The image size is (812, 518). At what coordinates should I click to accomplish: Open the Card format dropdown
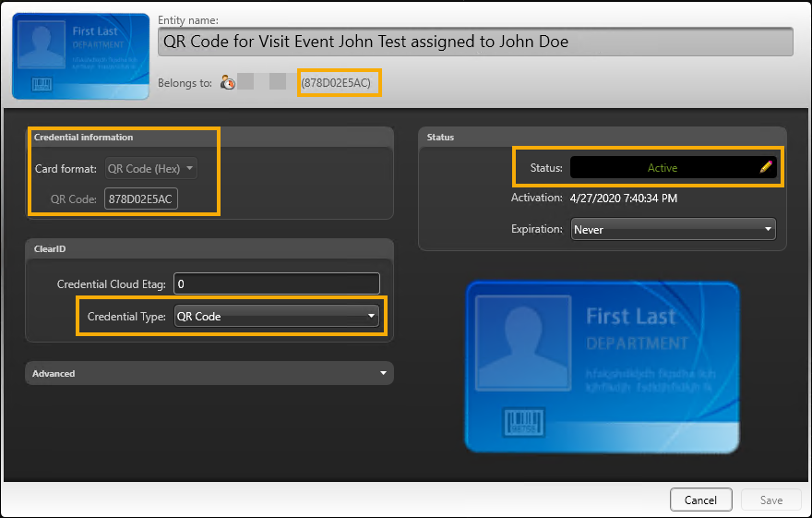point(150,169)
